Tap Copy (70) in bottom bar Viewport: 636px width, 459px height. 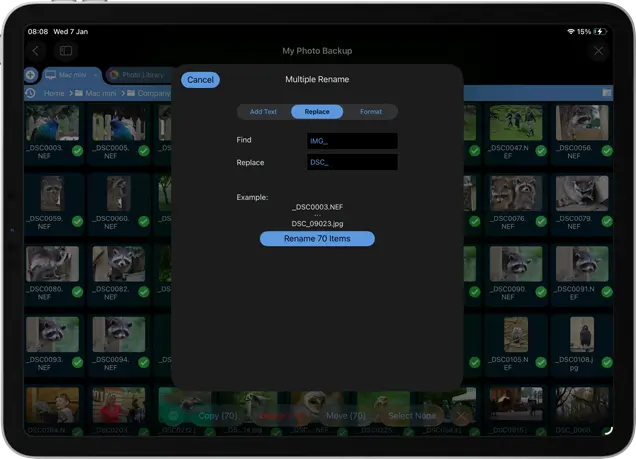pos(218,416)
